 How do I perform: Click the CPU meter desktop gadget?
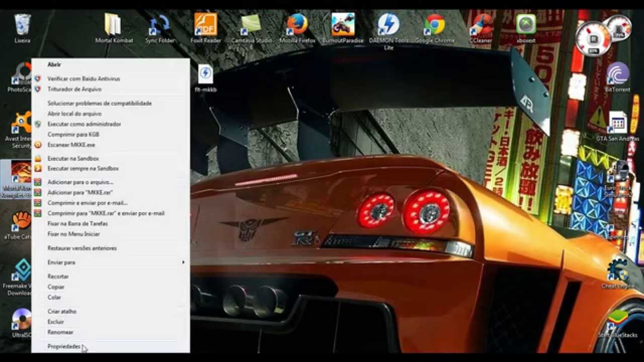point(594,39)
